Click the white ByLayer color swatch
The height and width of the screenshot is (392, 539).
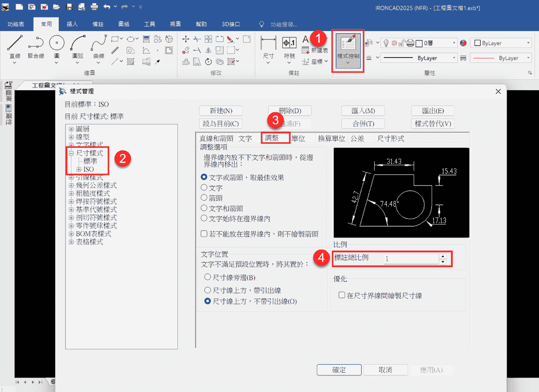click(478, 44)
